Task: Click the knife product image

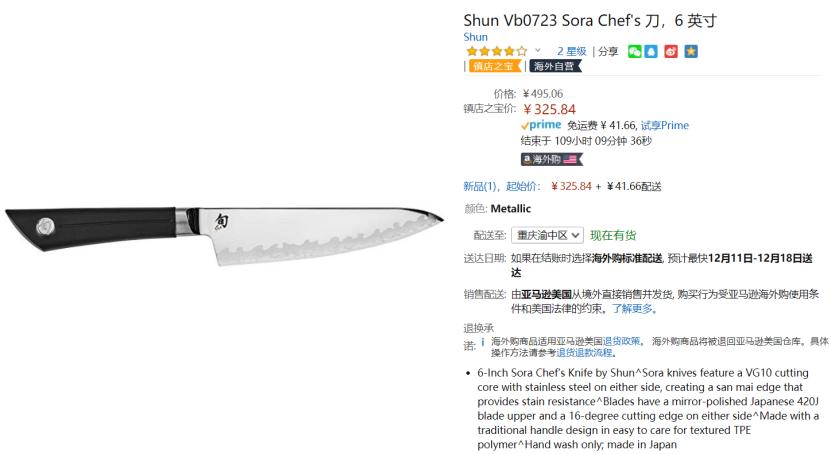Action: click(224, 234)
